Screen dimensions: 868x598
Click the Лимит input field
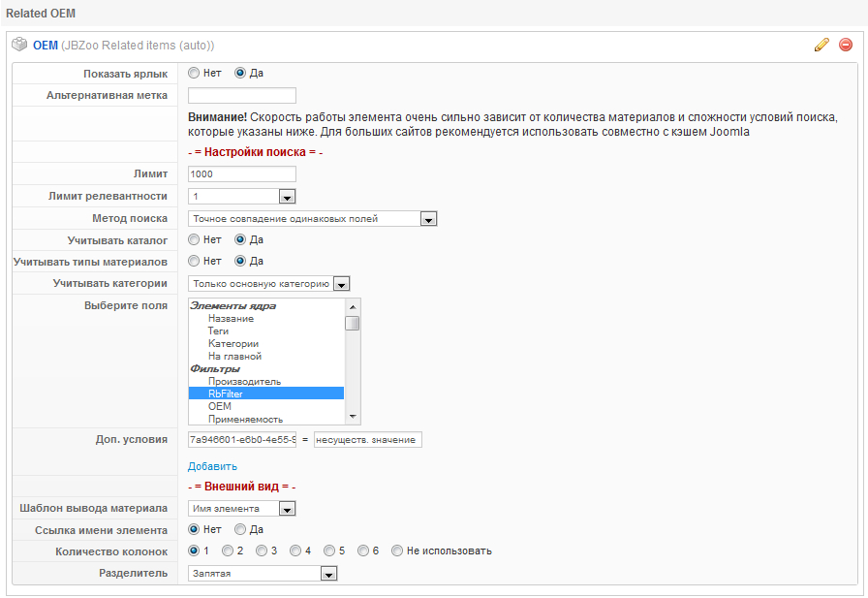tap(241, 173)
